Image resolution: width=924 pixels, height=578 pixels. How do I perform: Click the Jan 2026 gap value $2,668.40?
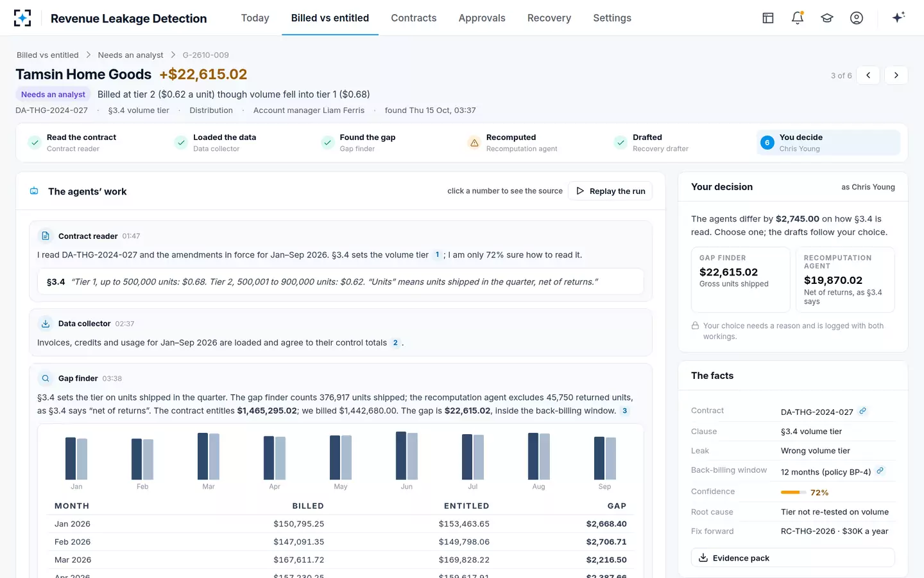(x=606, y=524)
